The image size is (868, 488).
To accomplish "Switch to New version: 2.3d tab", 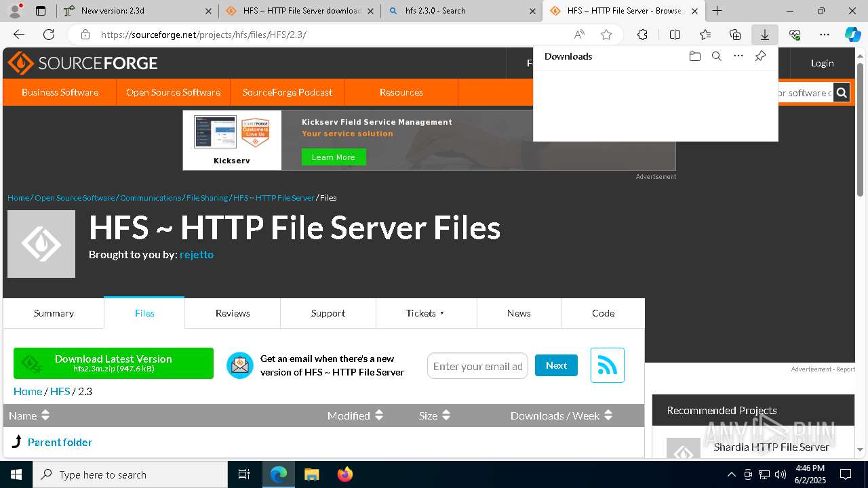I will tap(138, 11).
